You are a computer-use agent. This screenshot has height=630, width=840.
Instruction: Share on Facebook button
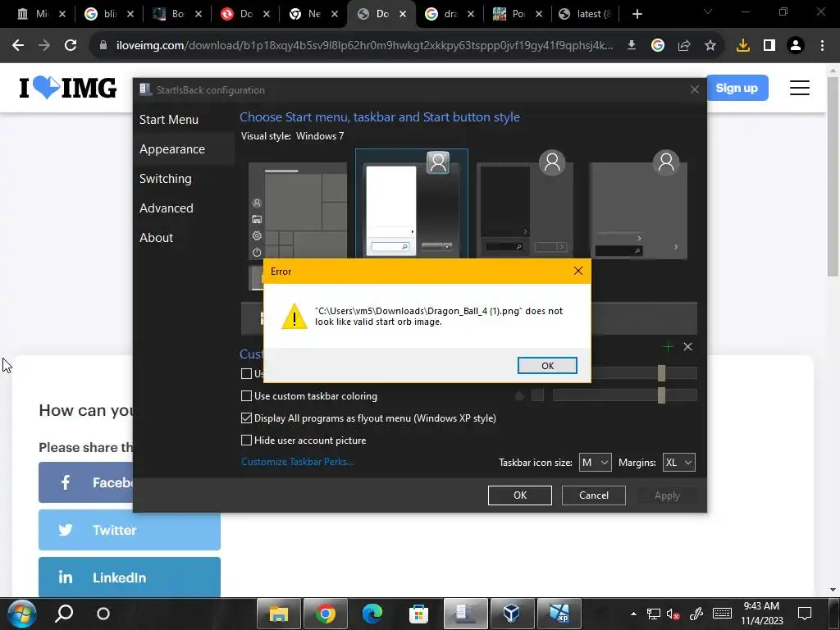[x=85, y=482]
